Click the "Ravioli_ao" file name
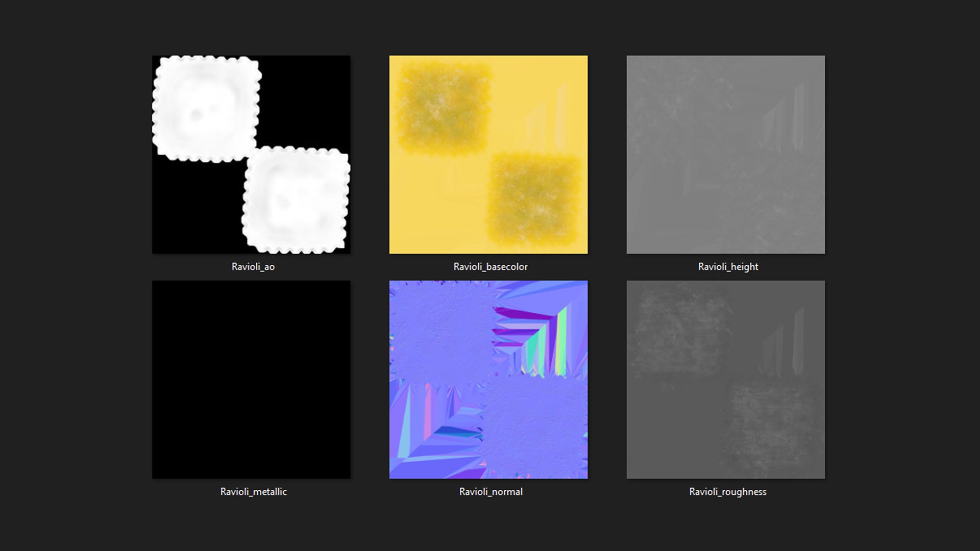The image size is (980, 551). (253, 267)
